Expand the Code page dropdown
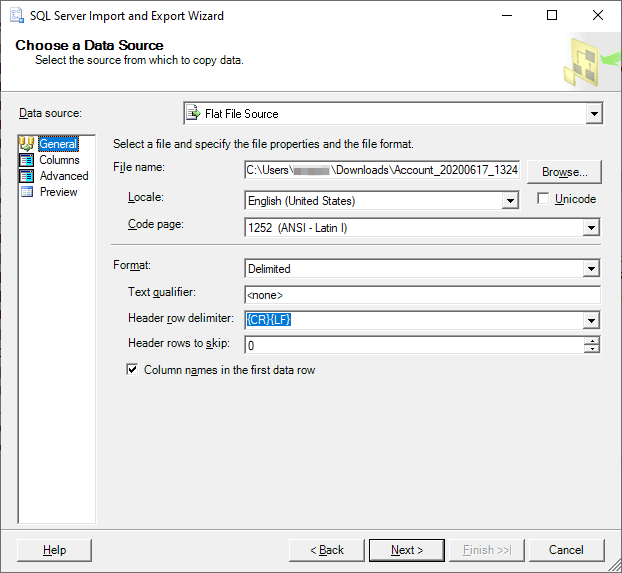 point(591,228)
